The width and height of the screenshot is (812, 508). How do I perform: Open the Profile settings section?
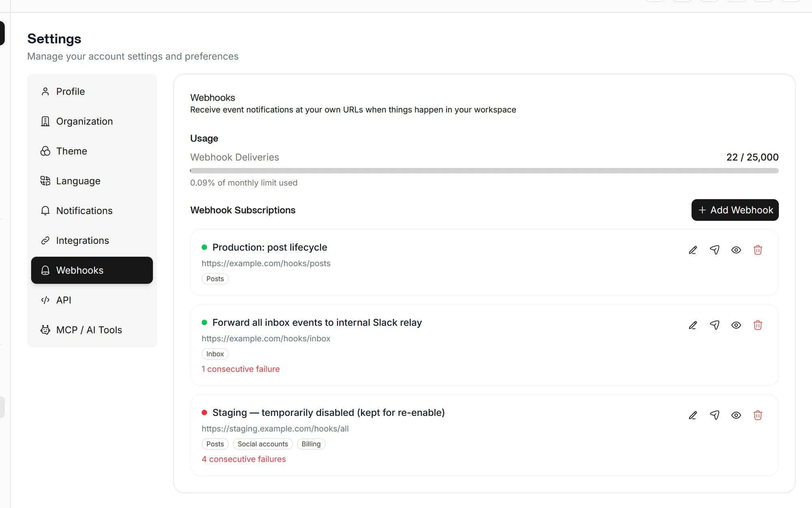pos(92,91)
